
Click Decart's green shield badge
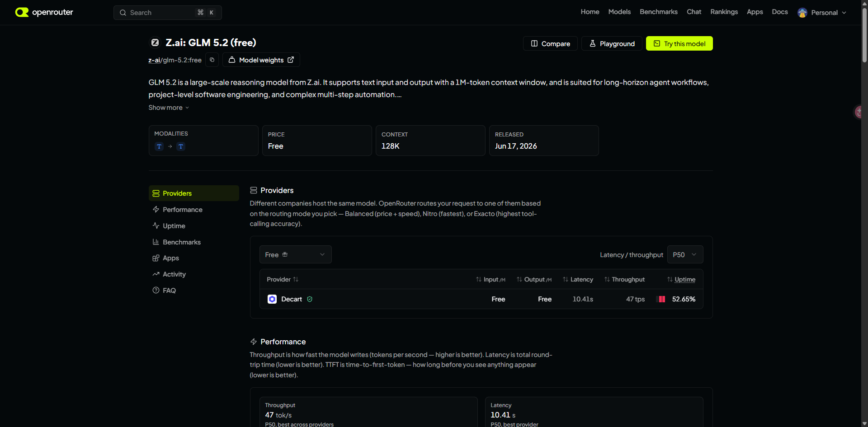click(x=310, y=299)
